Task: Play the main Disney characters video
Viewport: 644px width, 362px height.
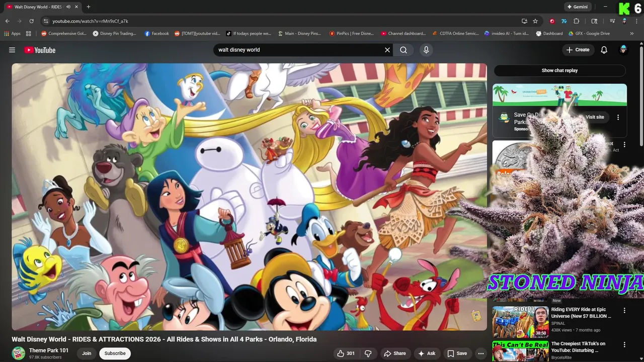Action: [x=249, y=197]
